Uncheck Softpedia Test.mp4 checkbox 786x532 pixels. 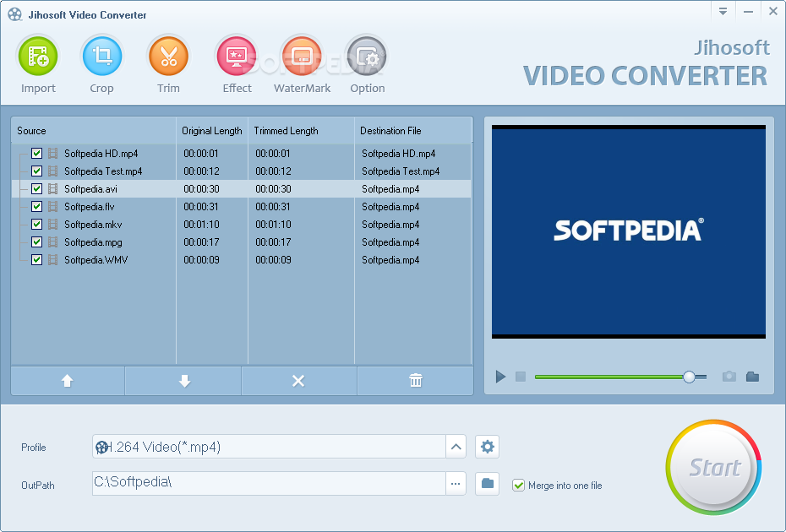(x=36, y=171)
